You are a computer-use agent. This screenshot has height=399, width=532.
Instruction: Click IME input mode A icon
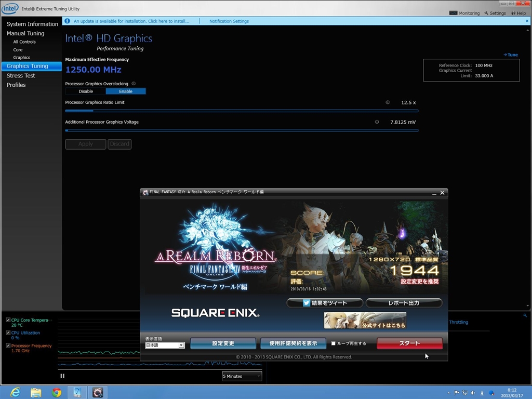point(482,393)
